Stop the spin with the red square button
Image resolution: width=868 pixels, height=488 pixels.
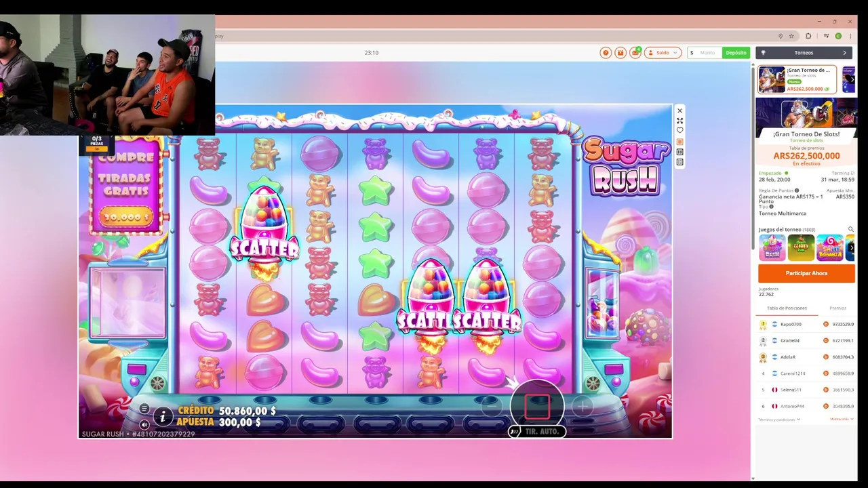coord(537,405)
